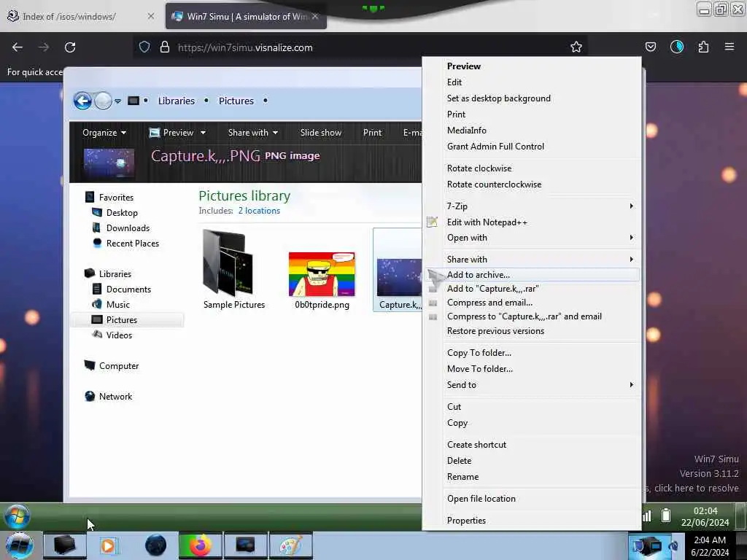Screen dimensions: 747x560
Task: Click Explorer's blue back button
Action: click(x=82, y=101)
